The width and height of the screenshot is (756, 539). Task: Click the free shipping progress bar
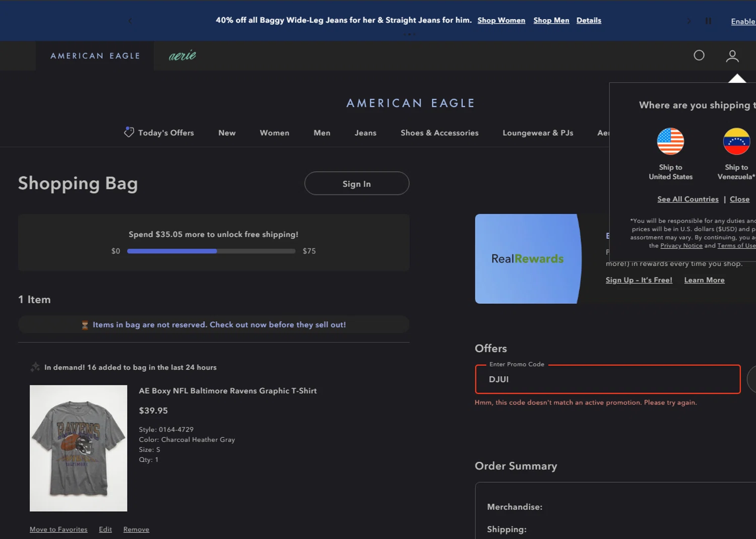[211, 251]
